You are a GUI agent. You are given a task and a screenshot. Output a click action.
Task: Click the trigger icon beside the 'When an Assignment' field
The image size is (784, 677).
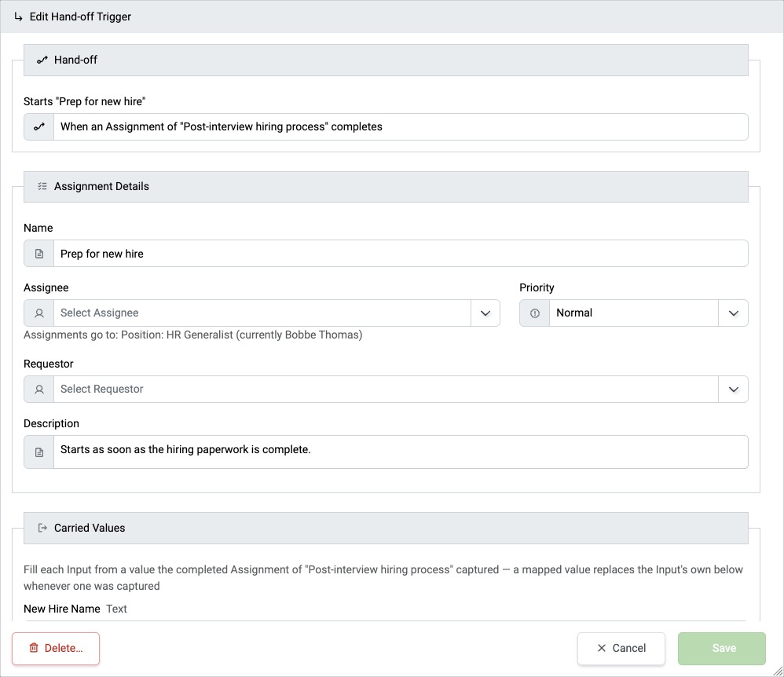(x=39, y=127)
